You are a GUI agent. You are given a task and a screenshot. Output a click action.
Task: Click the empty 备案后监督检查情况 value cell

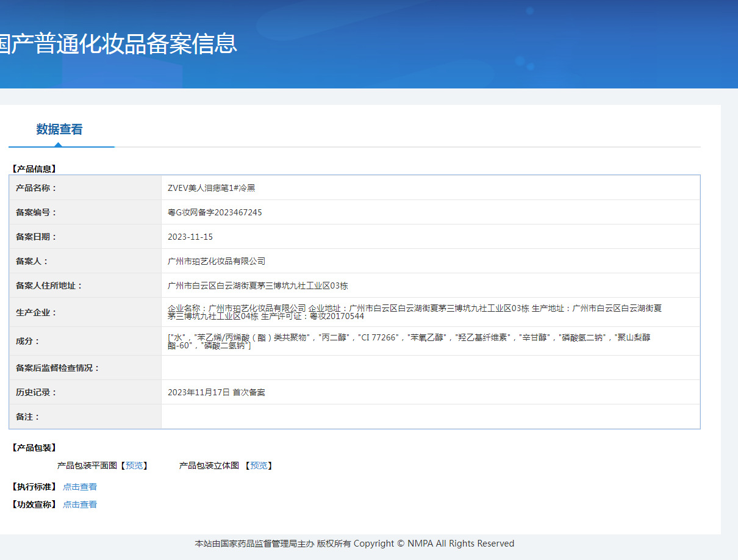click(x=431, y=368)
